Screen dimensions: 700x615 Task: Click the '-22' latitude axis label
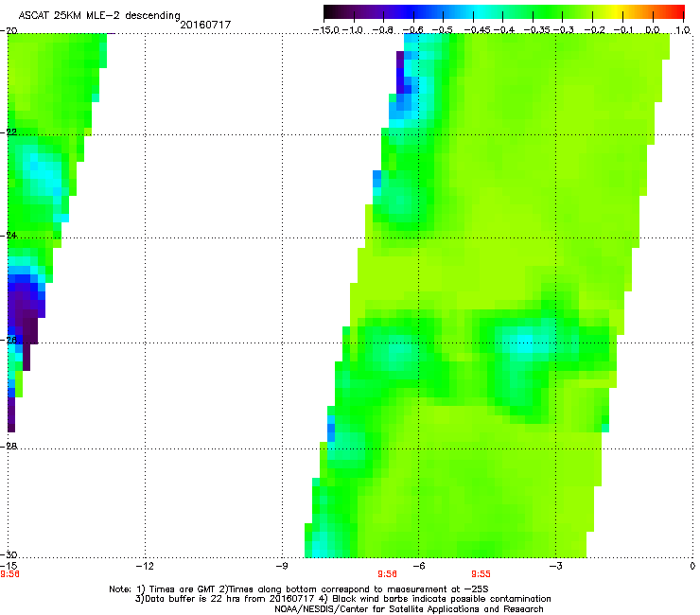9,132
